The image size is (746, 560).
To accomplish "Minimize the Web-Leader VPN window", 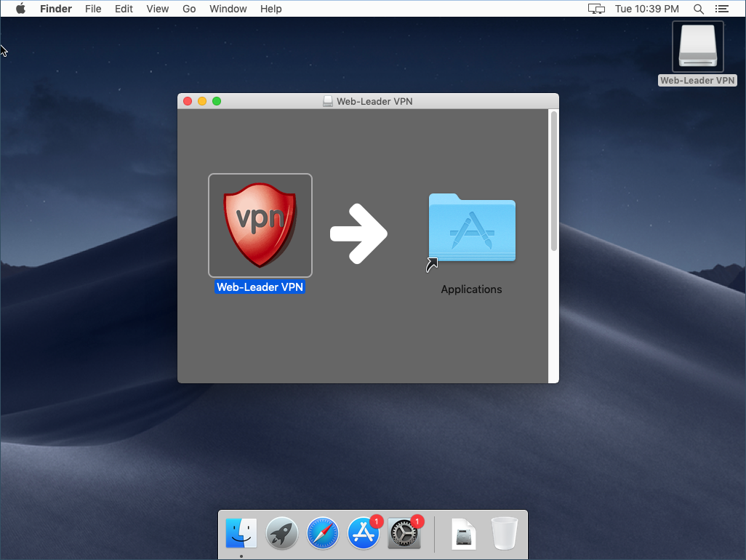I will [x=201, y=101].
